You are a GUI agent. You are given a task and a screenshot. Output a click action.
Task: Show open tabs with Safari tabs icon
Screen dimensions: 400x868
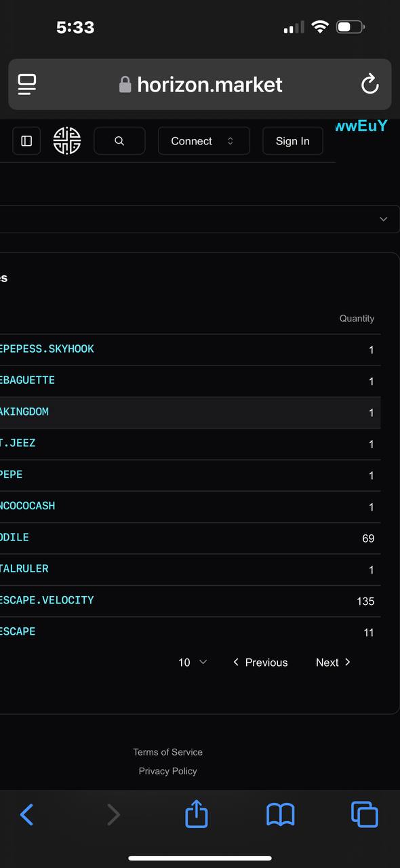click(364, 814)
